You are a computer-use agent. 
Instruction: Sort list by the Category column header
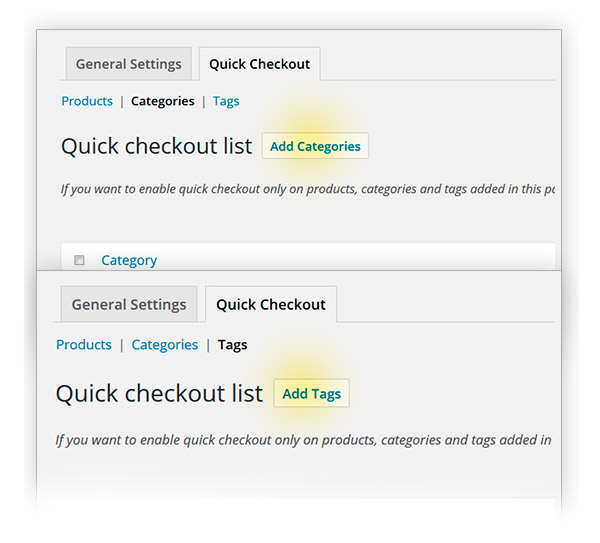click(129, 260)
